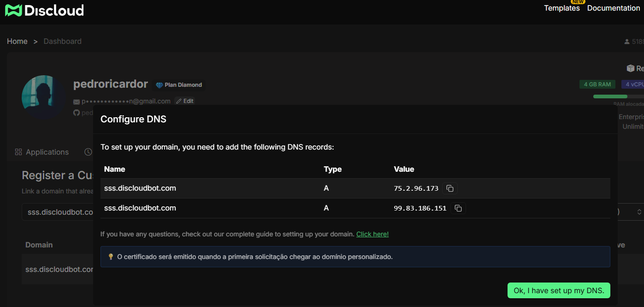The image size is (644, 307).
Task: Click the profile avatar picture
Action: click(x=44, y=97)
